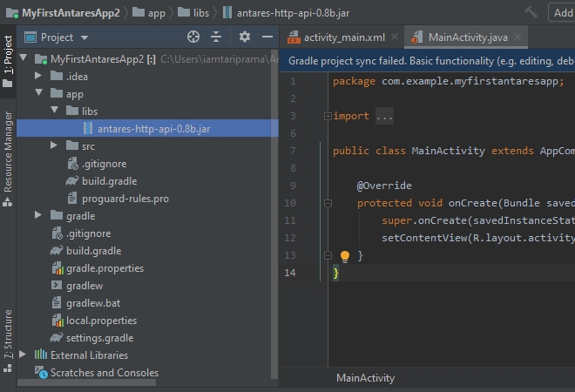Image resolution: width=575 pixels, height=392 pixels.
Task: Click the locate/scroll-from-source target icon
Action: [193, 37]
